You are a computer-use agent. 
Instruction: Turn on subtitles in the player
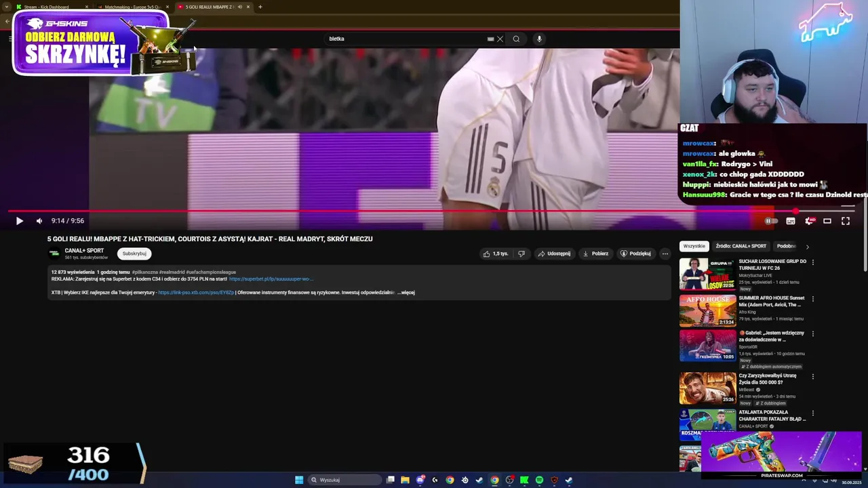[791, 220]
